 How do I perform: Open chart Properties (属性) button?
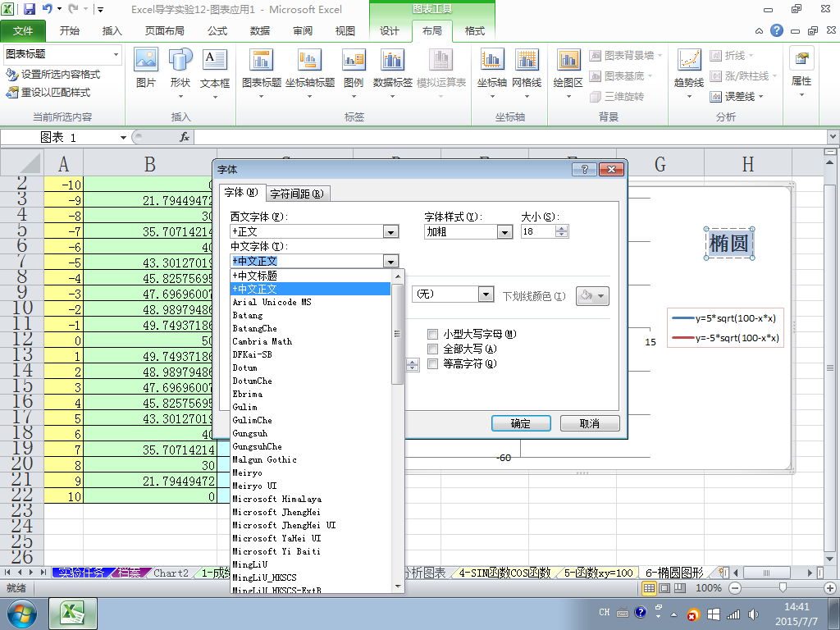tap(801, 72)
